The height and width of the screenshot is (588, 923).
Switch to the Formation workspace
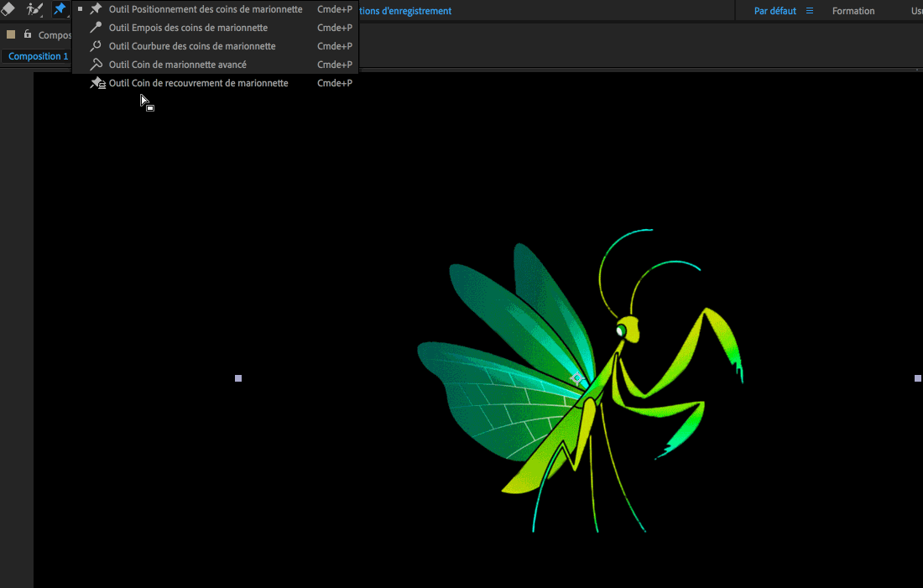click(853, 11)
